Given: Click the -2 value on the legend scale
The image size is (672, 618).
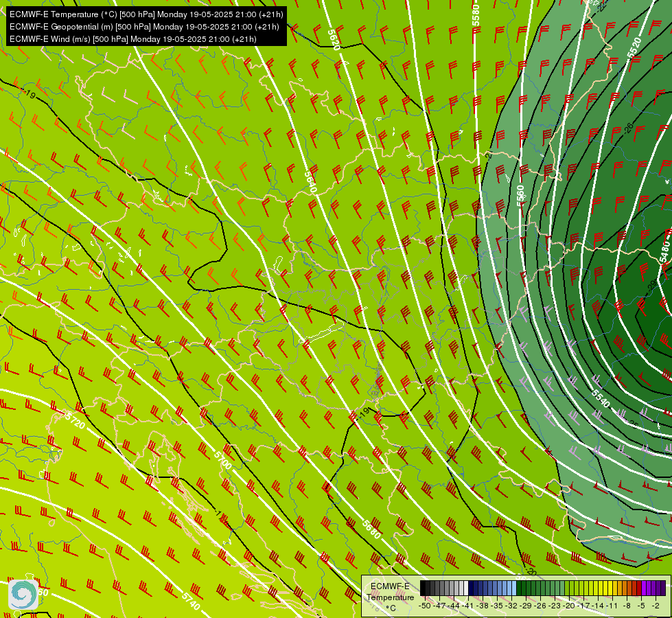Looking at the screenshot, I should [656, 606].
